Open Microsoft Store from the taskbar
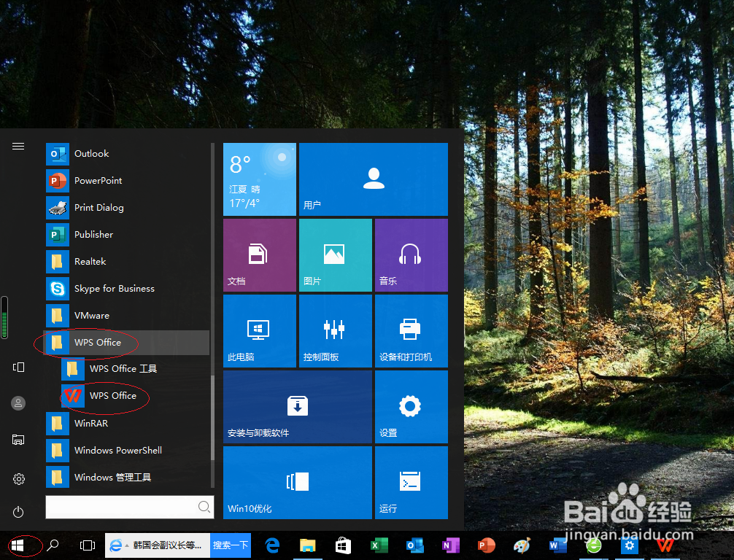734x560 pixels. pos(343,545)
